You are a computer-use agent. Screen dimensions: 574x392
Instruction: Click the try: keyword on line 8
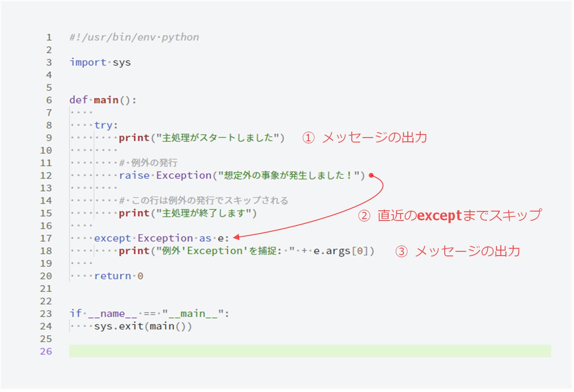click(106, 124)
